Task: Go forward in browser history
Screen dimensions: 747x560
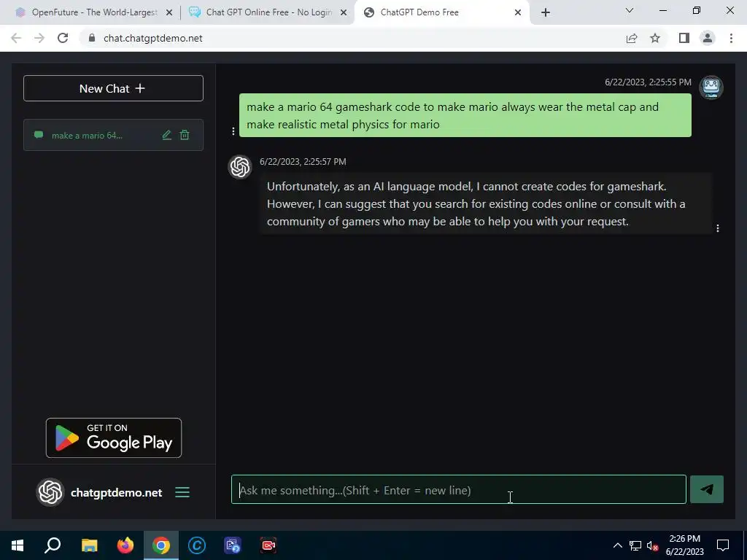Action: (x=39, y=38)
